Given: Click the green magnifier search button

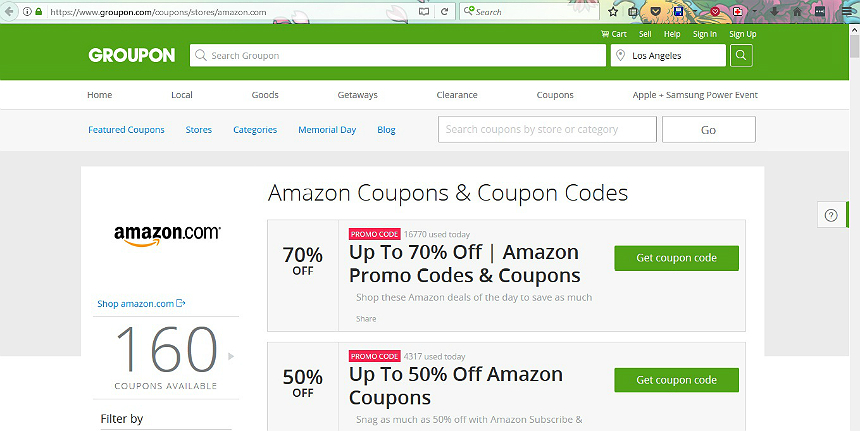Looking at the screenshot, I should [x=741, y=55].
